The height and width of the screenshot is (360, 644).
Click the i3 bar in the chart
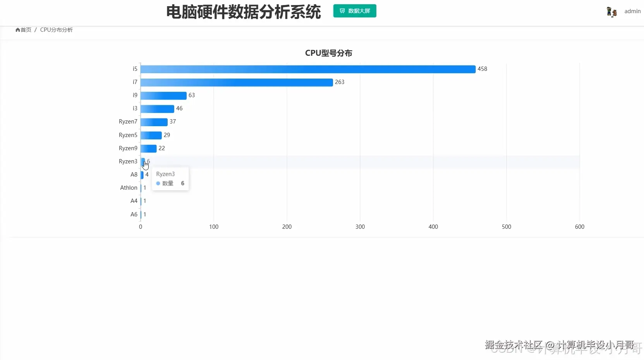tap(157, 108)
